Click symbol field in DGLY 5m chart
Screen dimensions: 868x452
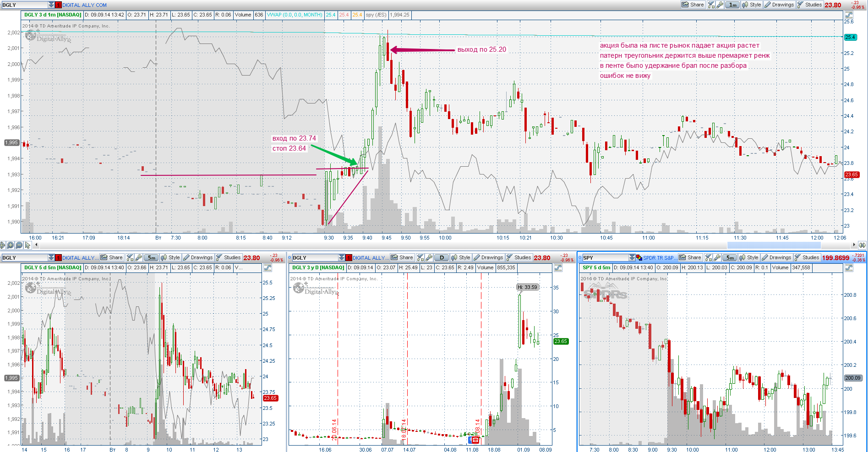point(25,257)
